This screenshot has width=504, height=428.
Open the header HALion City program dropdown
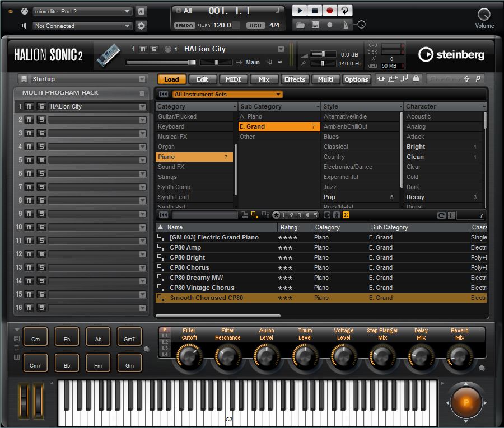(x=281, y=49)
